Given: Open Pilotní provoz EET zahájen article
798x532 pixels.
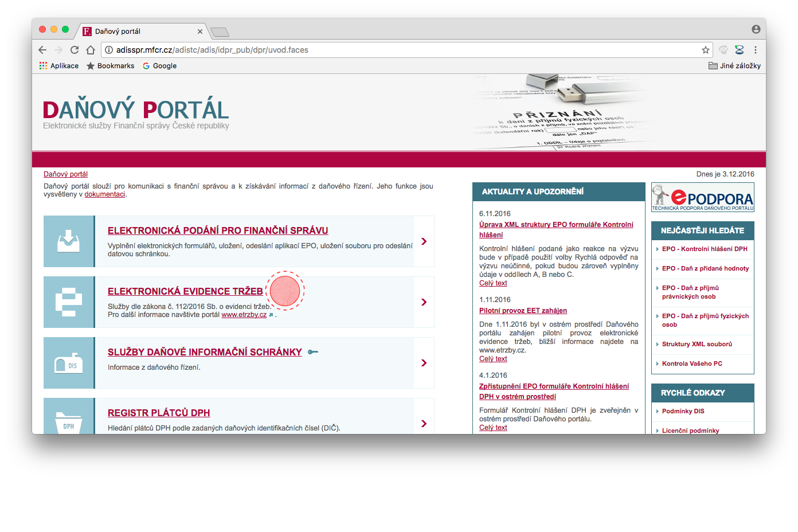Looking at the screenshot, I should (x=523, y=311).
